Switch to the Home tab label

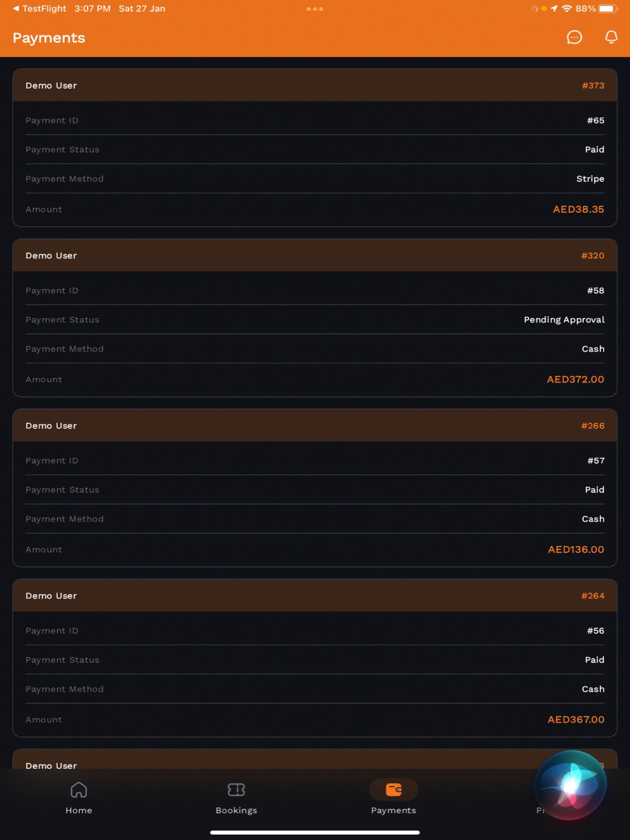(79, 810)
